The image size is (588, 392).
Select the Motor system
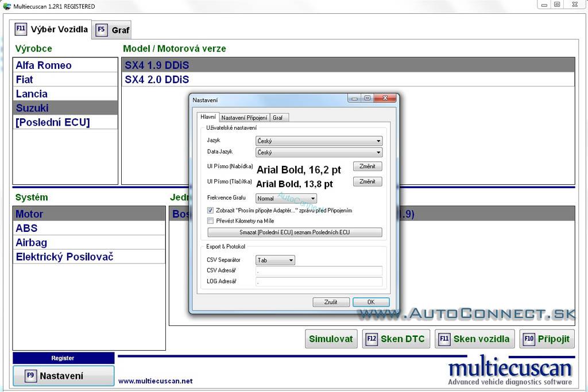pyautogui.click(x=89, y=214)
